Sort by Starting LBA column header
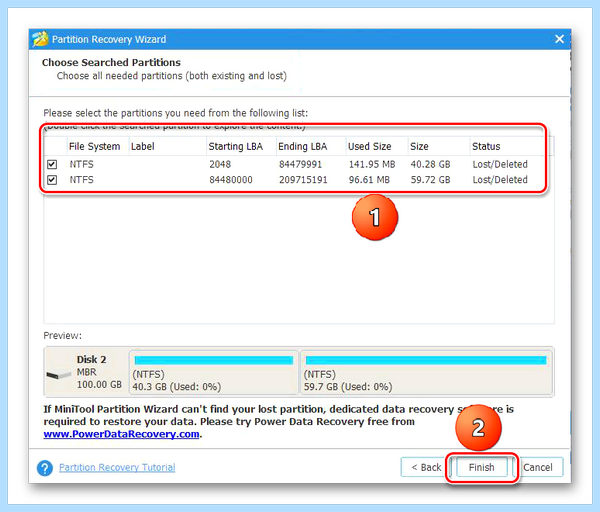This screenshot has height=512, width=600. coord(241,147)
